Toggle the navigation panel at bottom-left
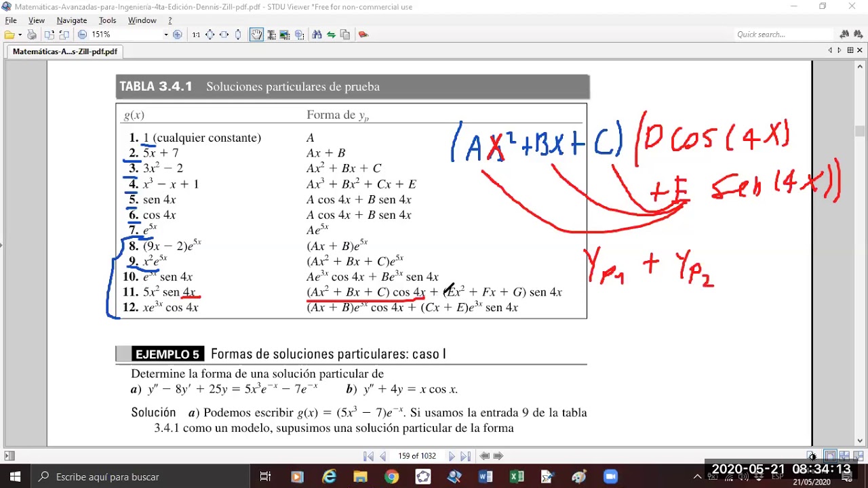This screenshot has width=868, height=488. coord(9,456)
